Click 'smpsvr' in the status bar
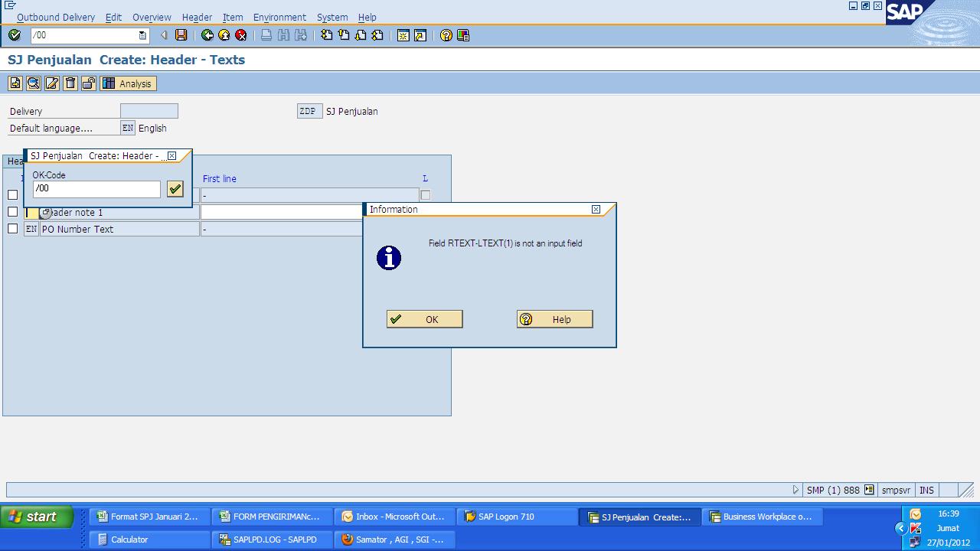 click(896, 490)
